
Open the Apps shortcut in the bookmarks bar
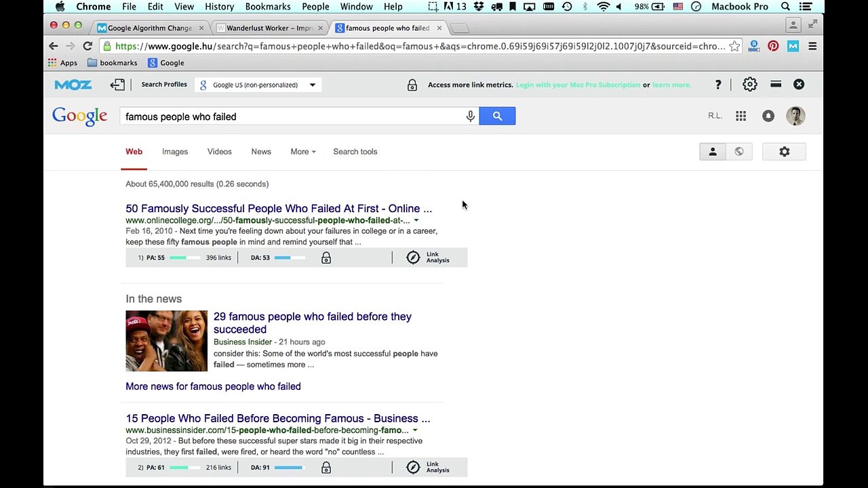coord(62,63)
